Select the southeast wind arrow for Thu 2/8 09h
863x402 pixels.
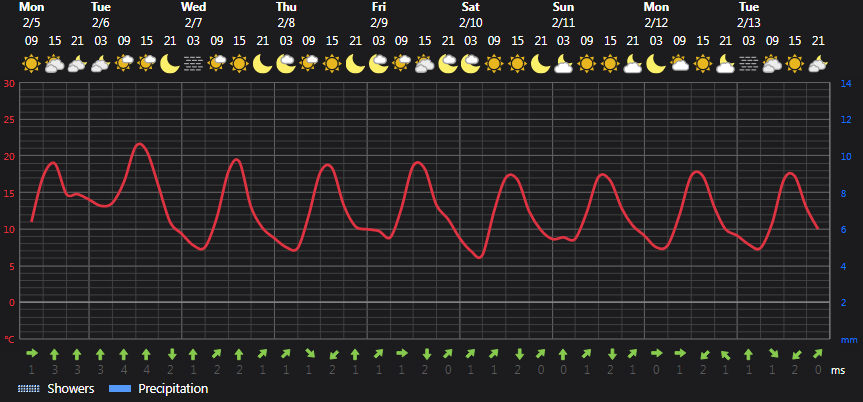(x=309, y=354)
